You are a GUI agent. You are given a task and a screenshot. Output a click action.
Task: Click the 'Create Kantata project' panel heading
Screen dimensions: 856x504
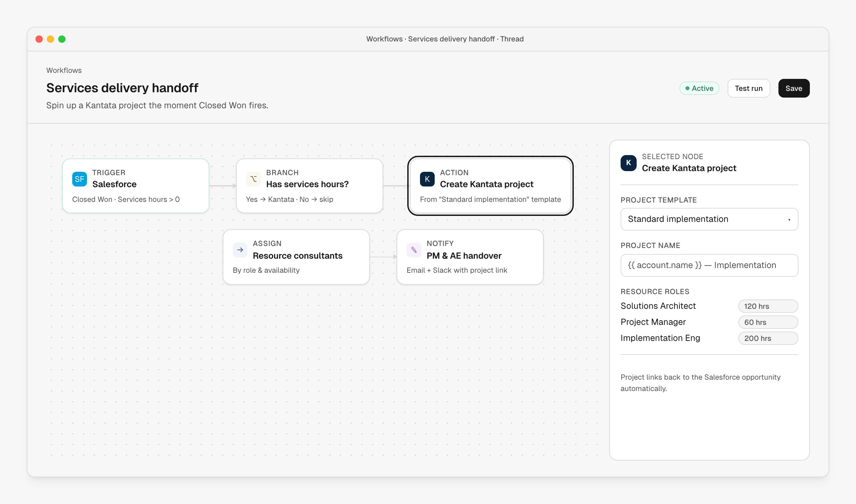(x=689, y=168)
